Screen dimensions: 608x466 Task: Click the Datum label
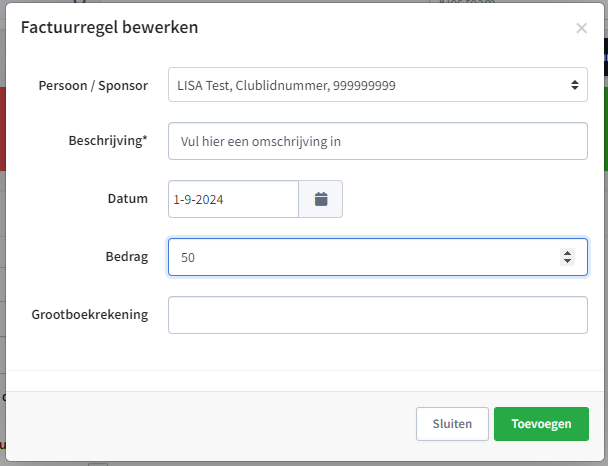128,198
